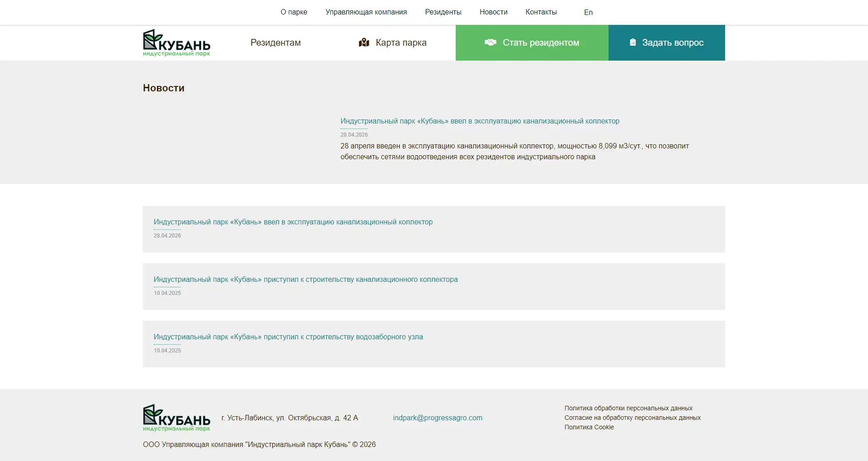The height and width of the screenshot is (461, 868).
Task: Open the Политика Cookie link
Action: [589, 428]
